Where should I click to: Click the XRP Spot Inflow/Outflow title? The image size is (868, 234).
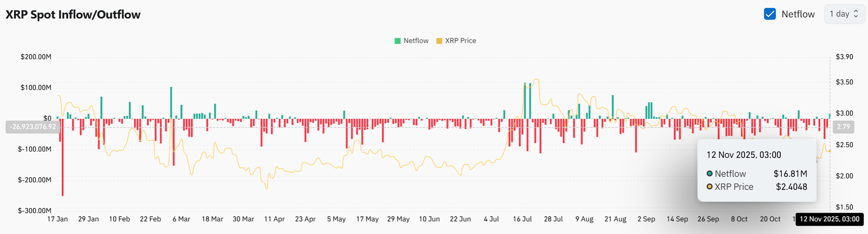click(73, 15)
